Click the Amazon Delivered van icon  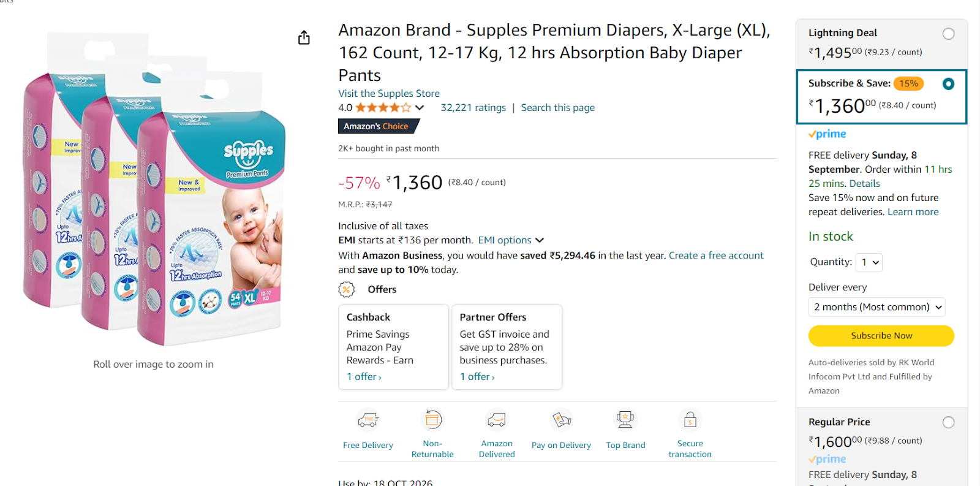click(x=497, y=420)
